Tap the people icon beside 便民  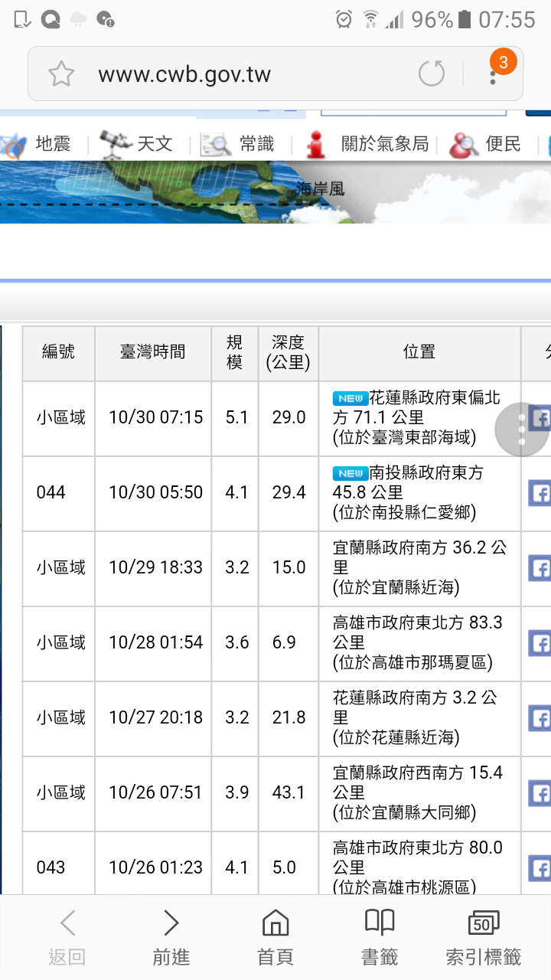click(464, 144)
